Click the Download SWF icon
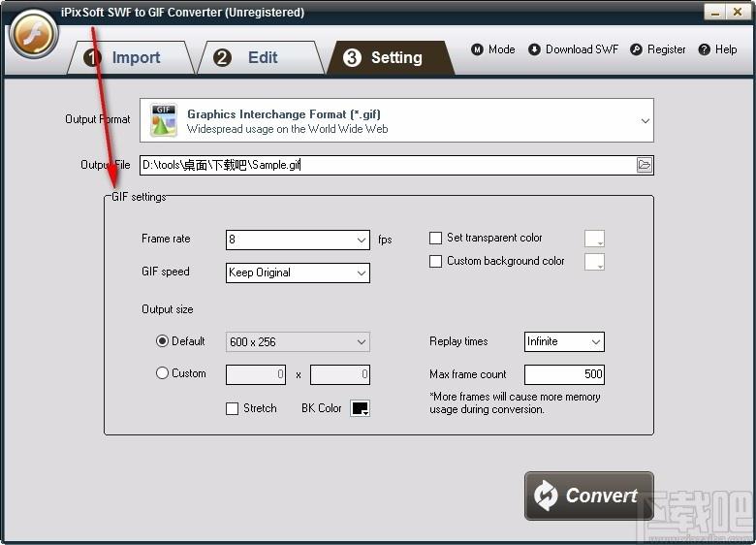The image size is (756, 545). click(x=534, y=49)
